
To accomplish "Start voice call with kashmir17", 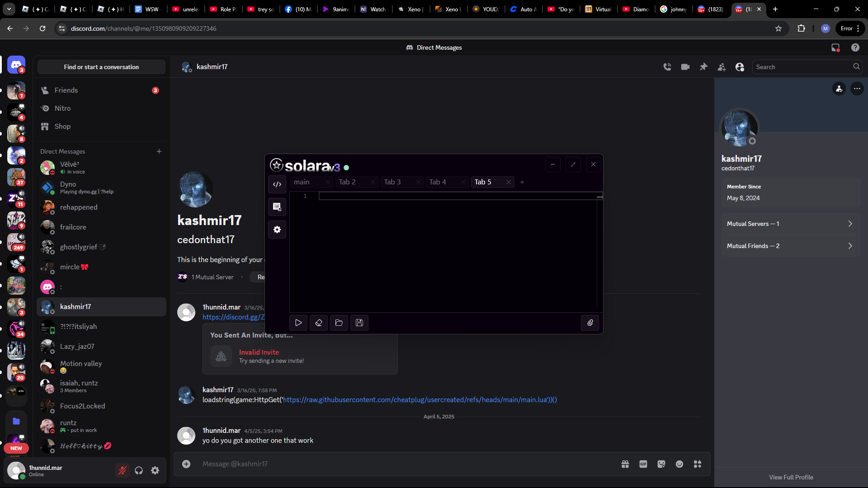I will (x=667, y=67).
